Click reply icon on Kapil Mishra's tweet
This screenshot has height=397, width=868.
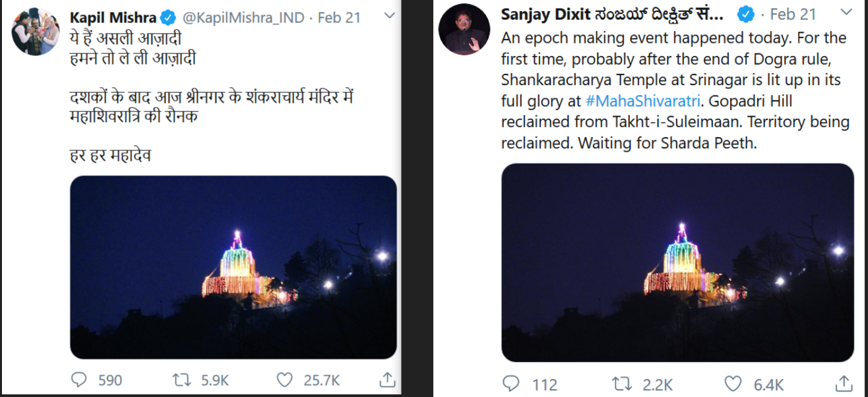[78, 380]
